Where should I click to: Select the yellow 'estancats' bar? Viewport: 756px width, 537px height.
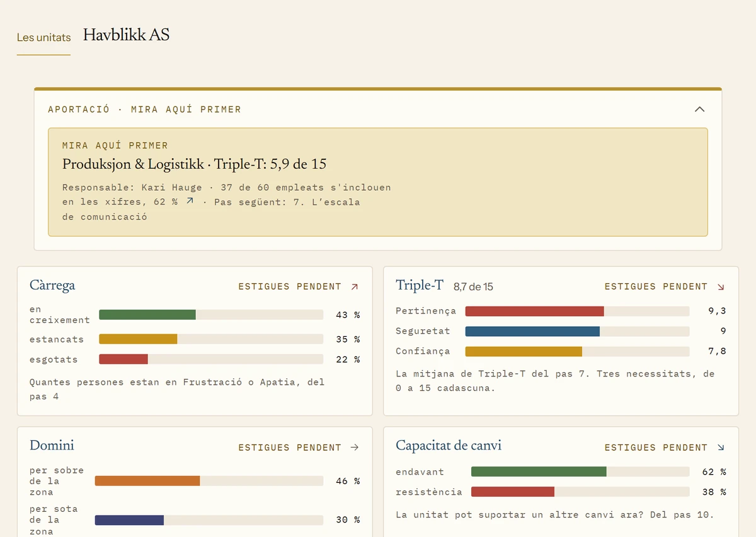(x=138, y=339)
